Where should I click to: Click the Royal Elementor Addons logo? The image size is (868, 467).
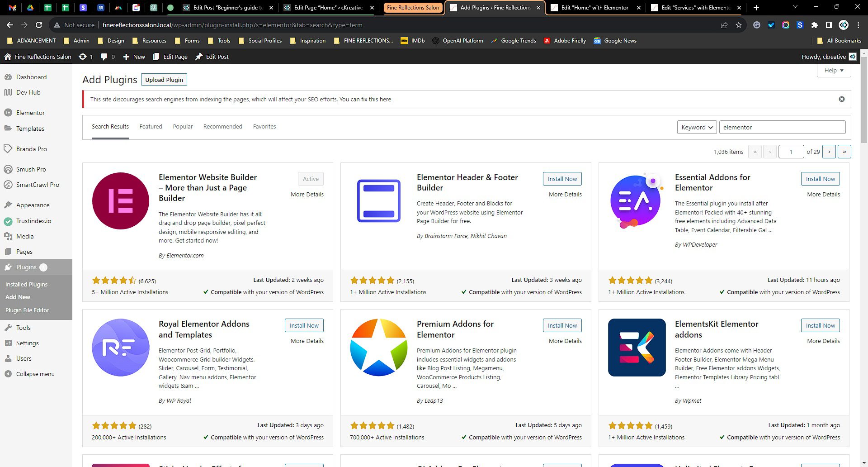click(121, 348)
